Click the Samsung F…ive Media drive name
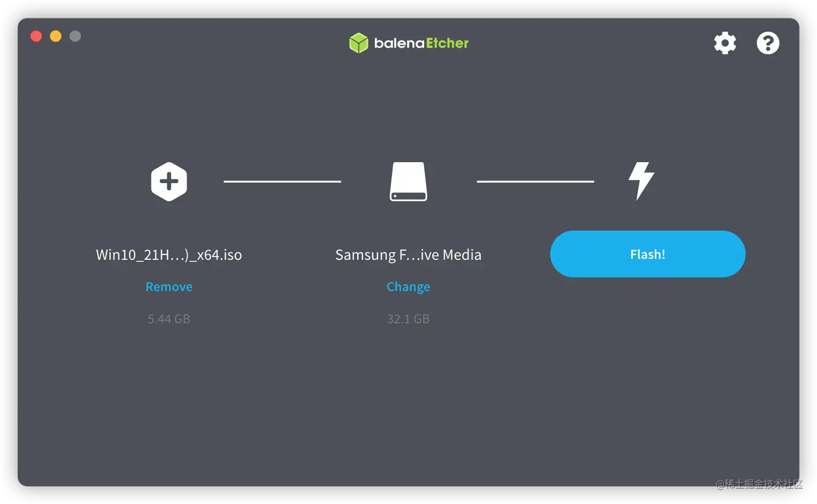This screenshot has height=504, width=817. pos(408,254)
